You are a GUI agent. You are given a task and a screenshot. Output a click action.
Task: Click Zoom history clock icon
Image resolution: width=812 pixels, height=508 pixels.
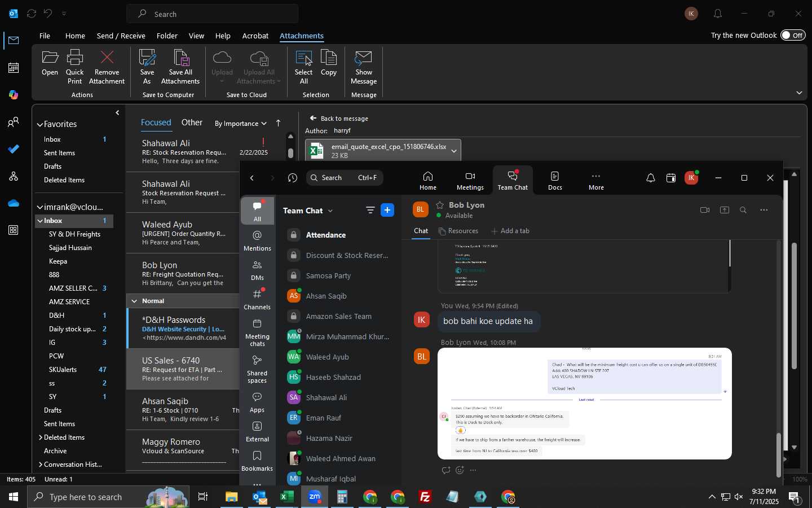pos(292,178)
